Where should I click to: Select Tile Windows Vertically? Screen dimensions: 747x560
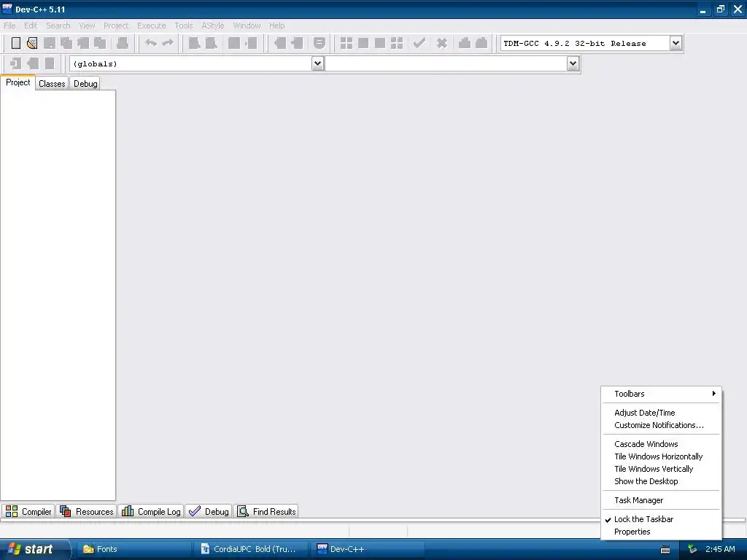pos(662,469)
